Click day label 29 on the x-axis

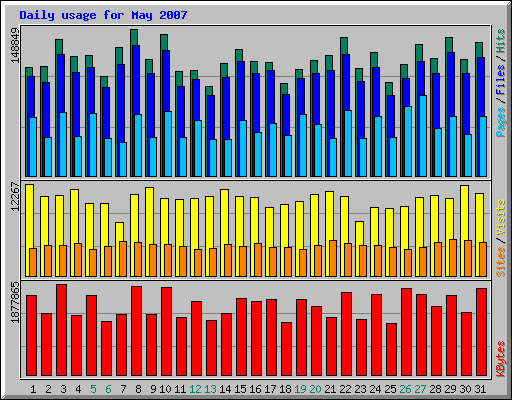[450, 389]
